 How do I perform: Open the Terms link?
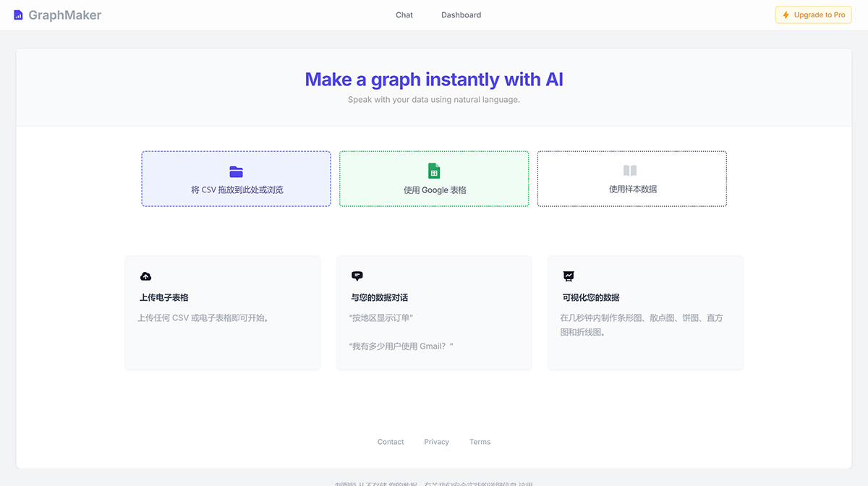(480, 442)
